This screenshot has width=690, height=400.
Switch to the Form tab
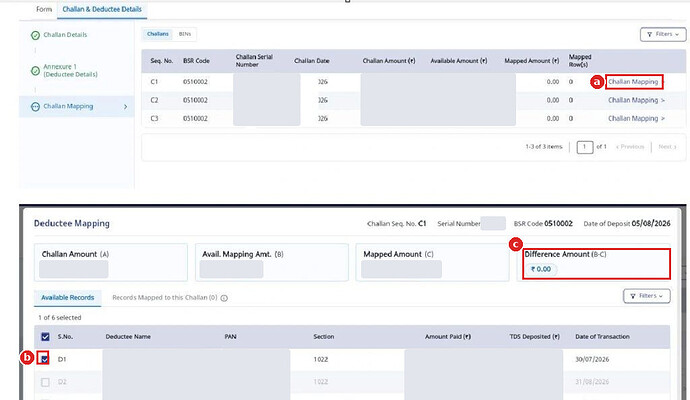[x=44, y=9]
